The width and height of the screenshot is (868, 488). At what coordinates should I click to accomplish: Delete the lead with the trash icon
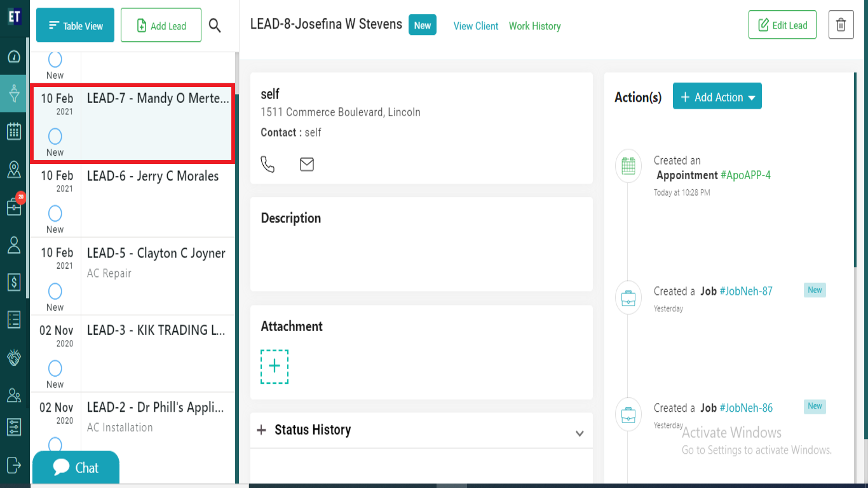841,25
